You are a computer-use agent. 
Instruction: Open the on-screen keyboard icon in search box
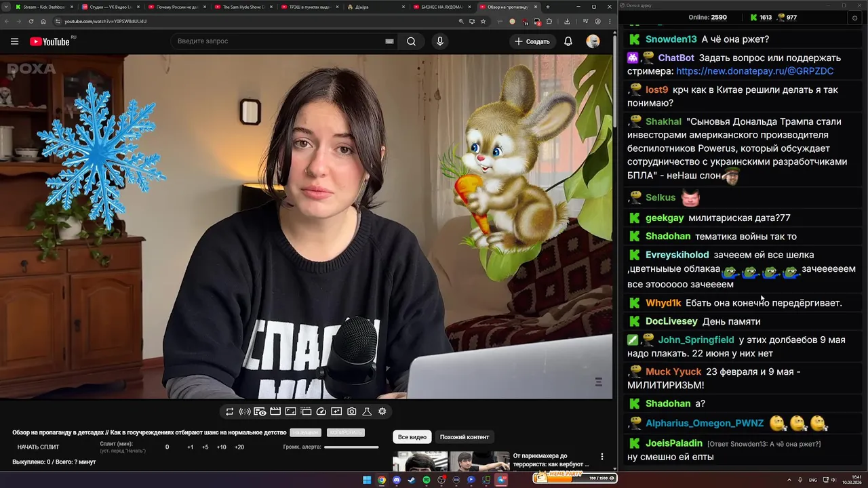point(389,41)
